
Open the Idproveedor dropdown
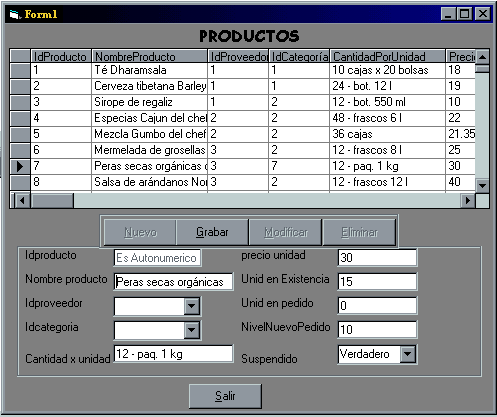[x=192, y=306]
